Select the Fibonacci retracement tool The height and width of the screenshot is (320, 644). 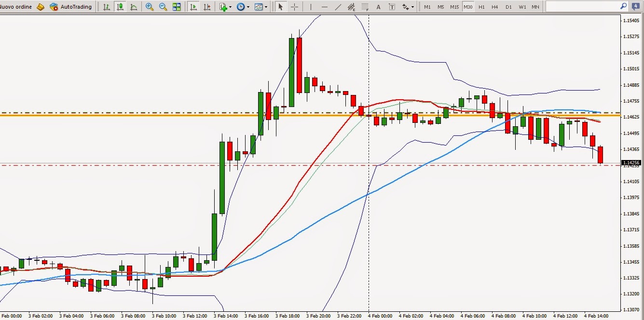click(x=365, y=7)
